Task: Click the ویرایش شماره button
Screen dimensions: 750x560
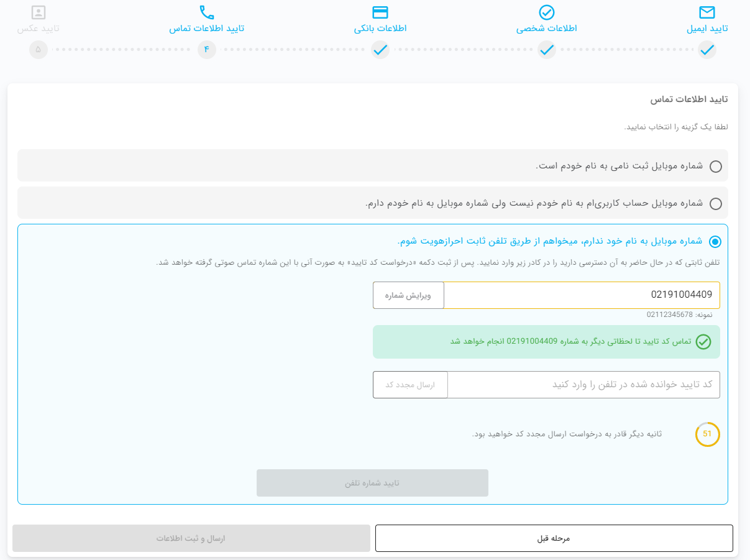Action: 408,295
